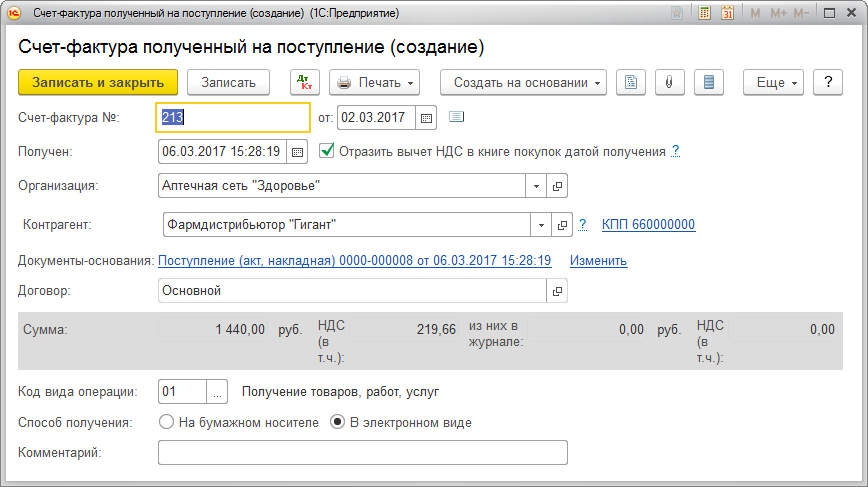Select В электронном виде radio option

pyautogui.click(x=337, y=422)
